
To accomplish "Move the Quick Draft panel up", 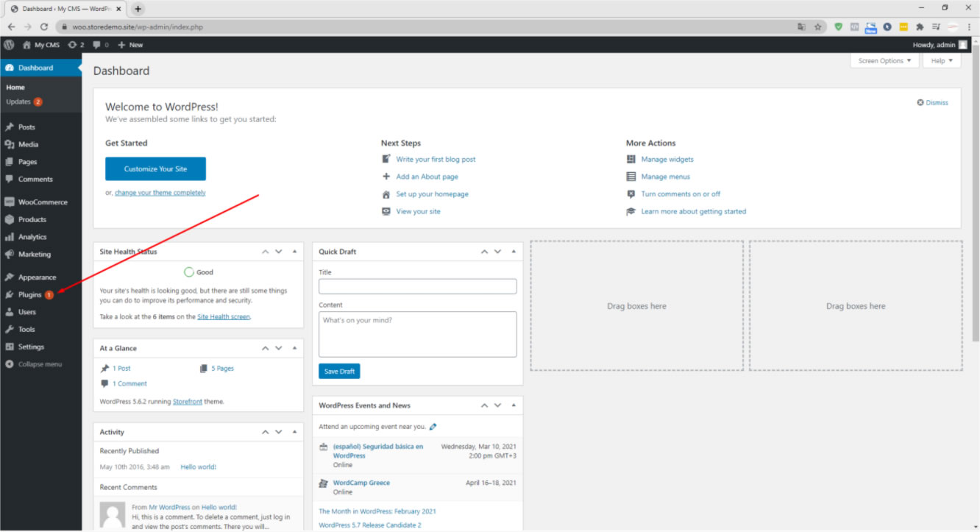I will click(x=484, y=252).
